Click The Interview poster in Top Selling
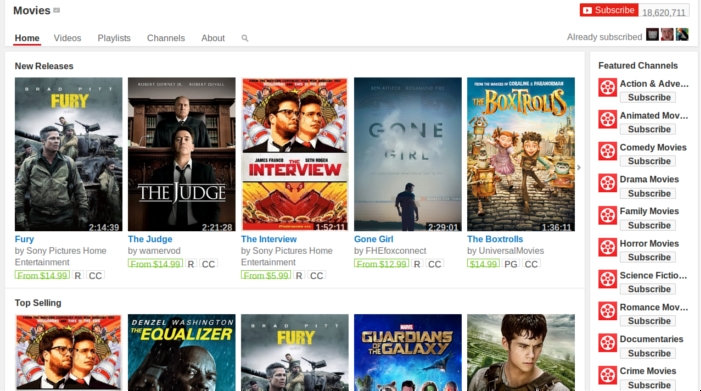The image size is (701, 391). [x=68, y=353]
